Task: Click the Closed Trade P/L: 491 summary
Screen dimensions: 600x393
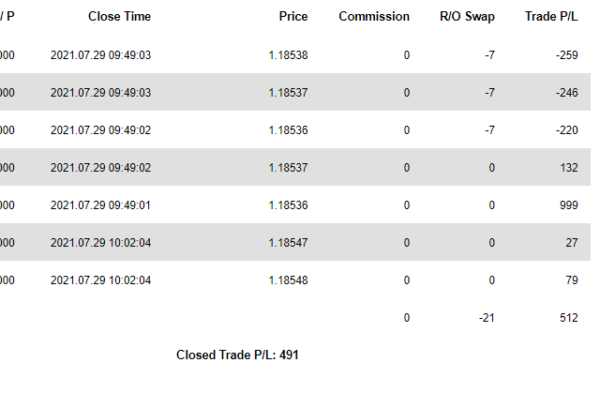Action: pyautogui.click(x=237, y=355)
